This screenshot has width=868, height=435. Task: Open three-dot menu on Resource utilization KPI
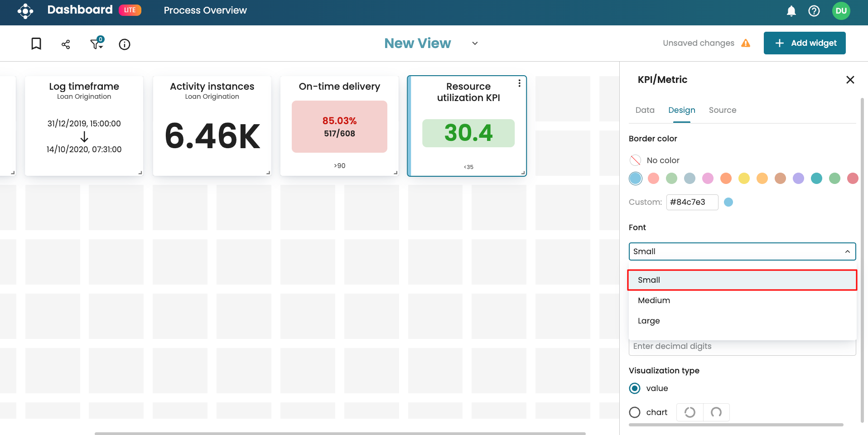point(519,83)
